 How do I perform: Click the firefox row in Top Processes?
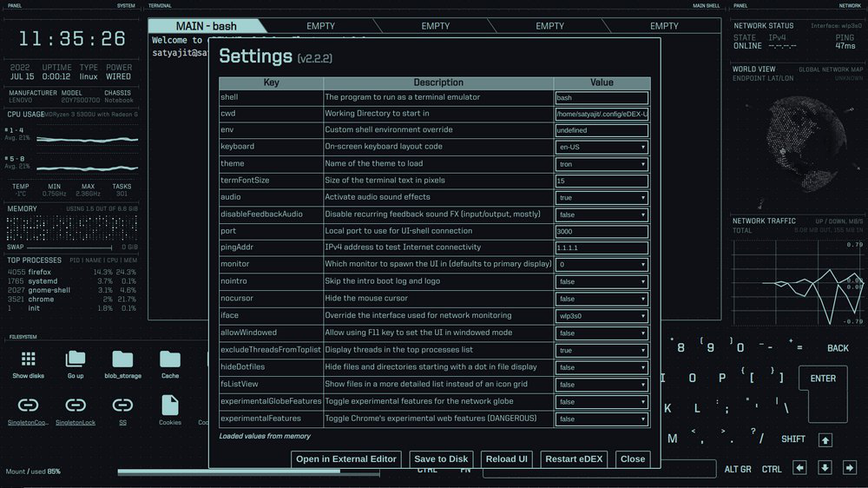pyautogui.click(x=72, y=272)
